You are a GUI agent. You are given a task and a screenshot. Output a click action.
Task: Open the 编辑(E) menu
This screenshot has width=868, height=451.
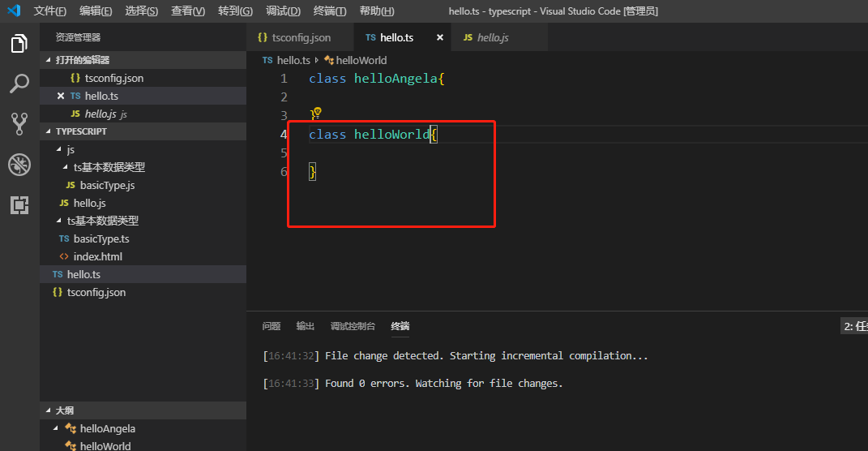pyautogui.click(x=96, y=11)
